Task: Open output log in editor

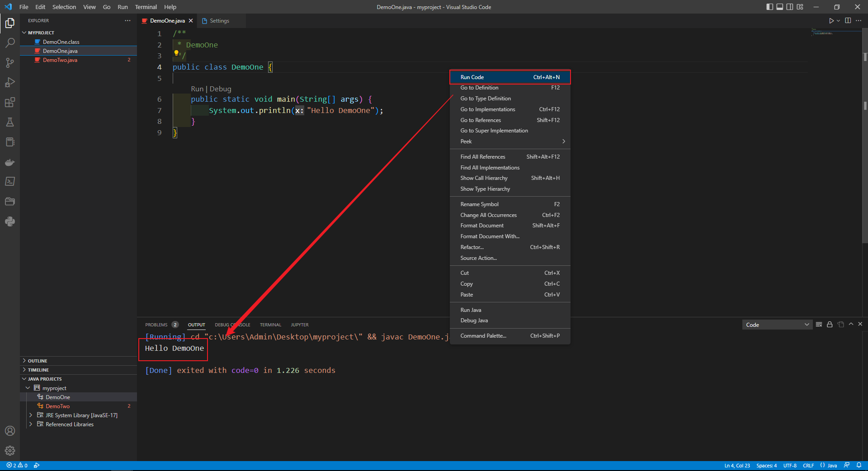Action: click(840, 325)
